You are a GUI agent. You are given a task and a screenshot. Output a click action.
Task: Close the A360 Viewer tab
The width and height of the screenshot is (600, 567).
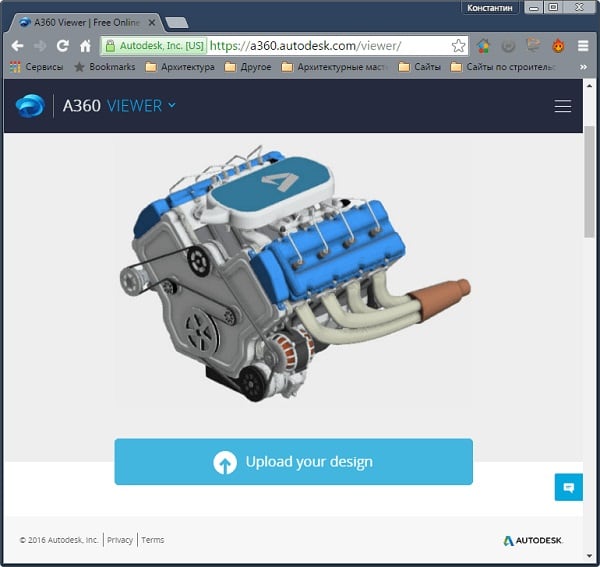[152, 23]
